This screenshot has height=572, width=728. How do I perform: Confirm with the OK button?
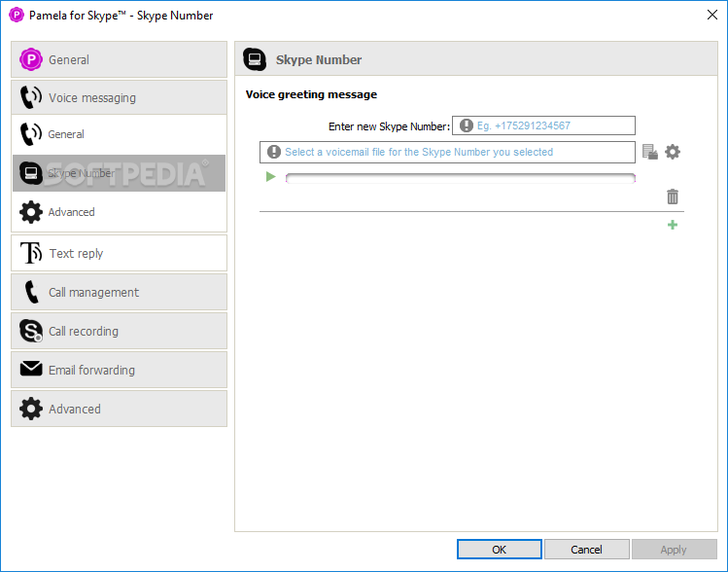pyautogui.click(x=500, y=550)
